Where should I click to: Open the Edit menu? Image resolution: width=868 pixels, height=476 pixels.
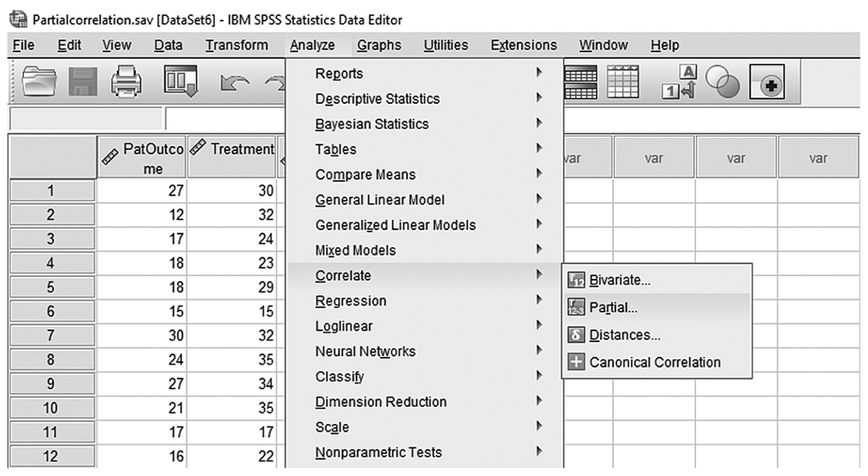(69, 45)
